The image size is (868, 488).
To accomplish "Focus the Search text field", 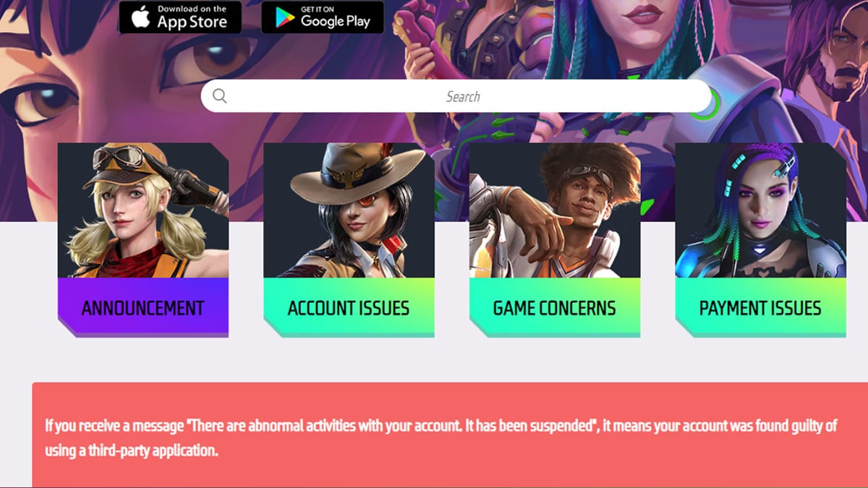I will point(456,96).
